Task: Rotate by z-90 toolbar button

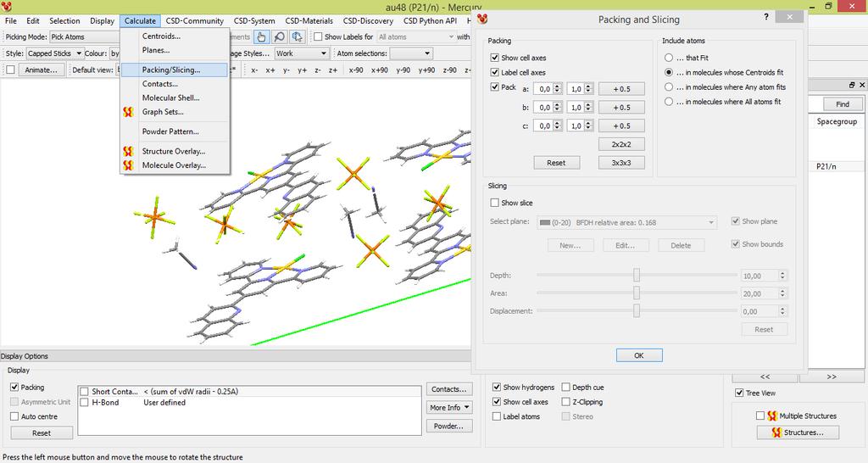Action: coord(450,70)
